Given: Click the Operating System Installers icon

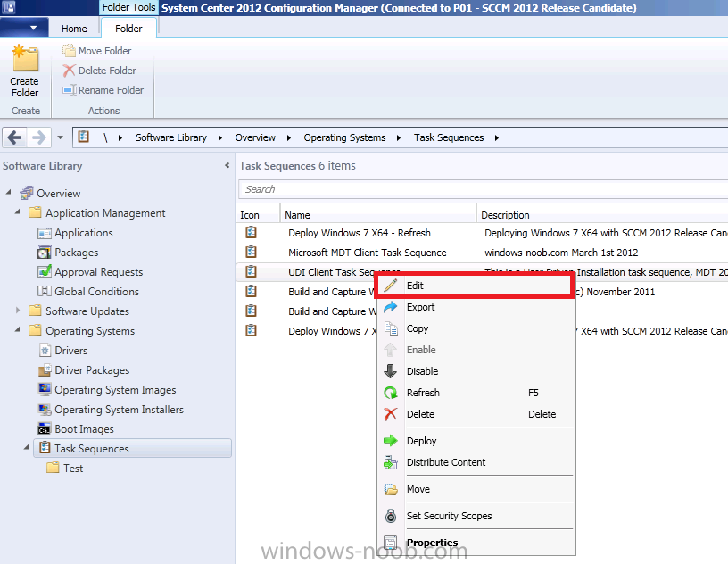Looking at the screenshot, I should click(45, 410).
